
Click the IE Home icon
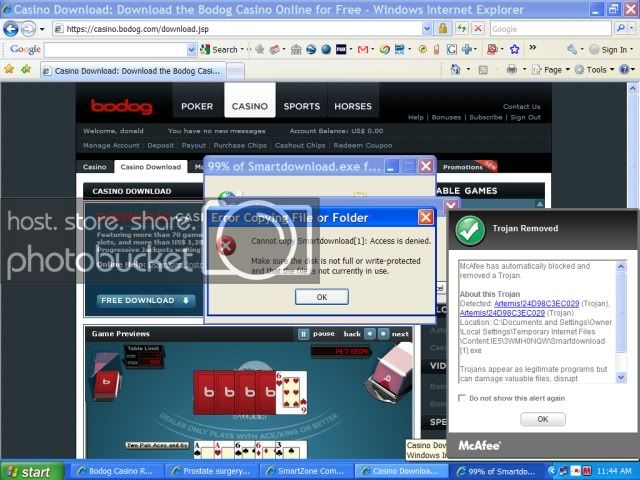[x=456, y=69]
